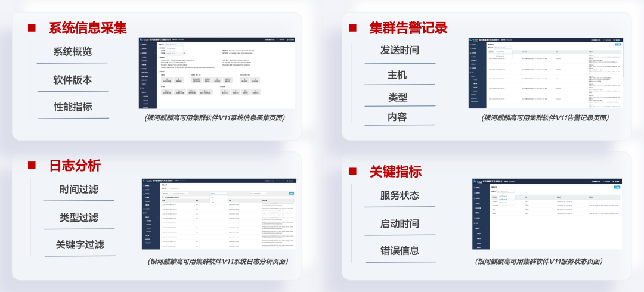The height and width of the screenshot is (292, 644).
Task: Click the 性能指标 label
Action: coord(73,107)
